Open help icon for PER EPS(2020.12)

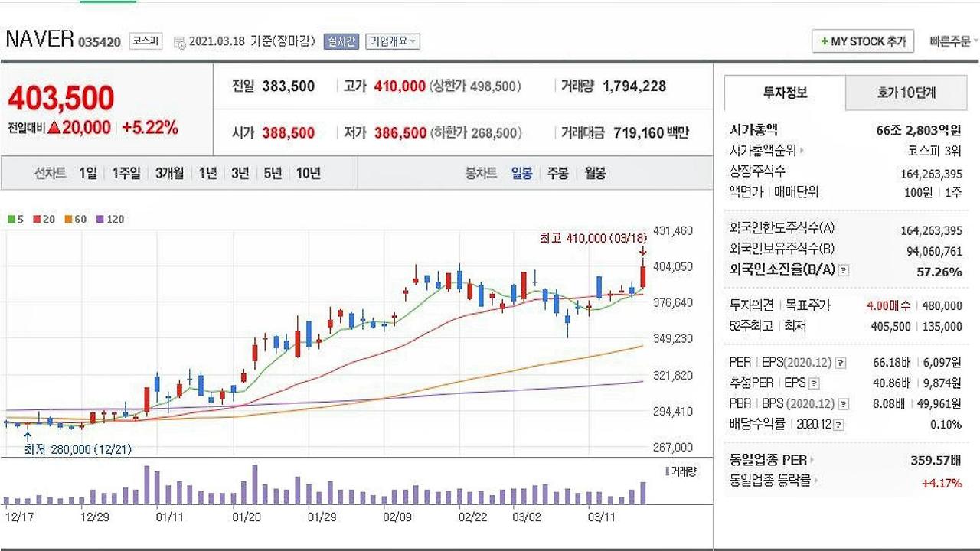click(841, 362)
